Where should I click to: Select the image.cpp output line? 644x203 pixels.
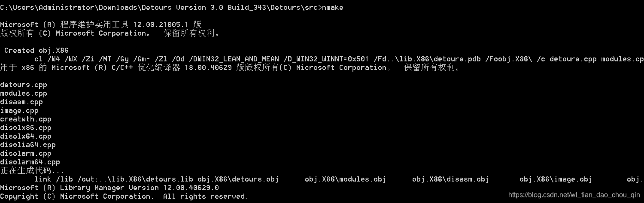pyautogui.click(x=19, y=111)
